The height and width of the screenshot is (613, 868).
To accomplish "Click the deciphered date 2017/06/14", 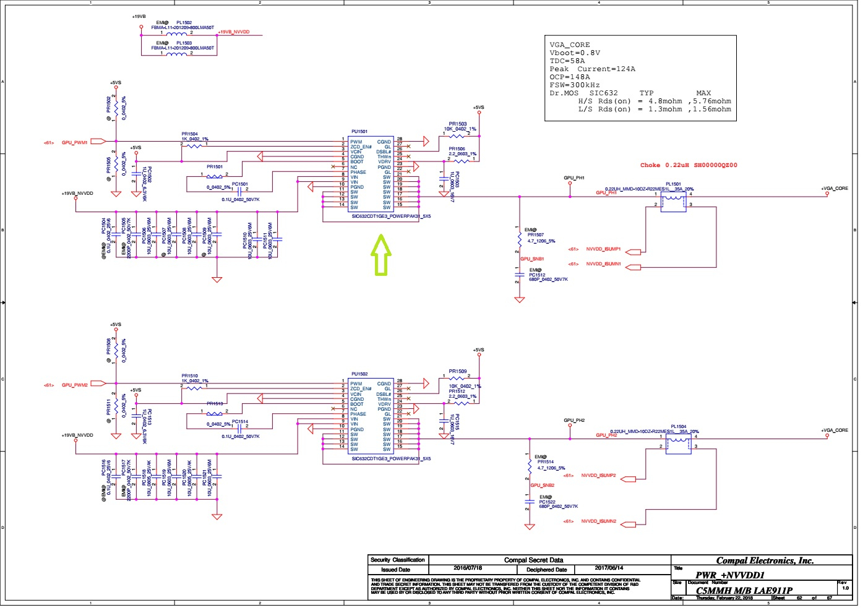I will point(609,568).
